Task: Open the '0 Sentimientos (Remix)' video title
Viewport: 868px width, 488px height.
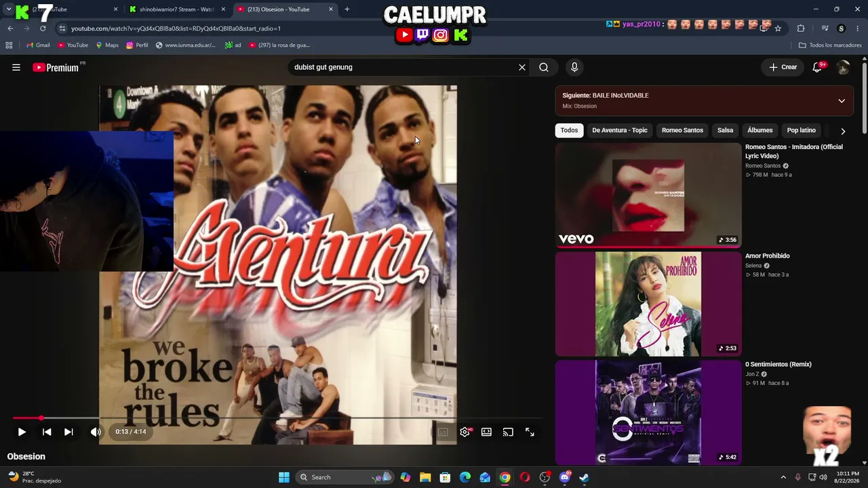Action: coord(778,365)
